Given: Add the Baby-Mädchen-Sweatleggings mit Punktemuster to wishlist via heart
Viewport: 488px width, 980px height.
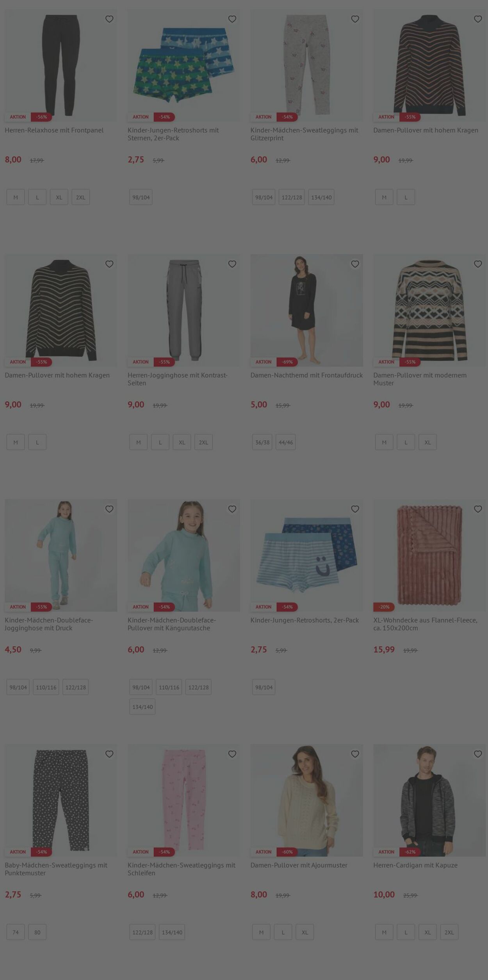Looking at the screenshot, I should click(109, 754).
